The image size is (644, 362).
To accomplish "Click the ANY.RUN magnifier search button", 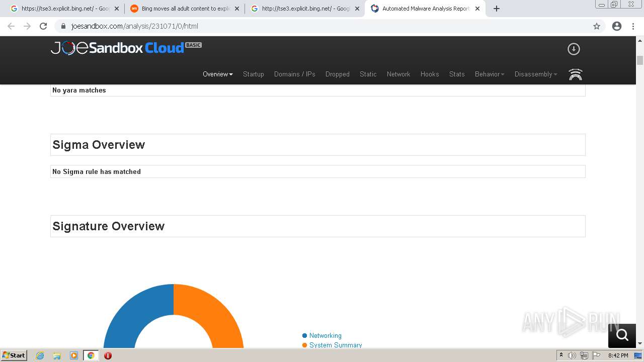I will (x=622, y=335).
